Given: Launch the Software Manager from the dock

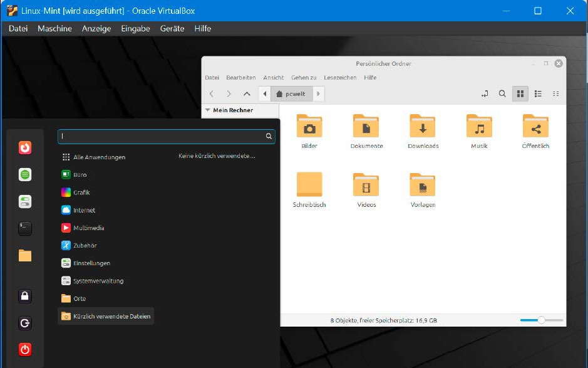Looking at the screenshot, I should tap(24, 174).
